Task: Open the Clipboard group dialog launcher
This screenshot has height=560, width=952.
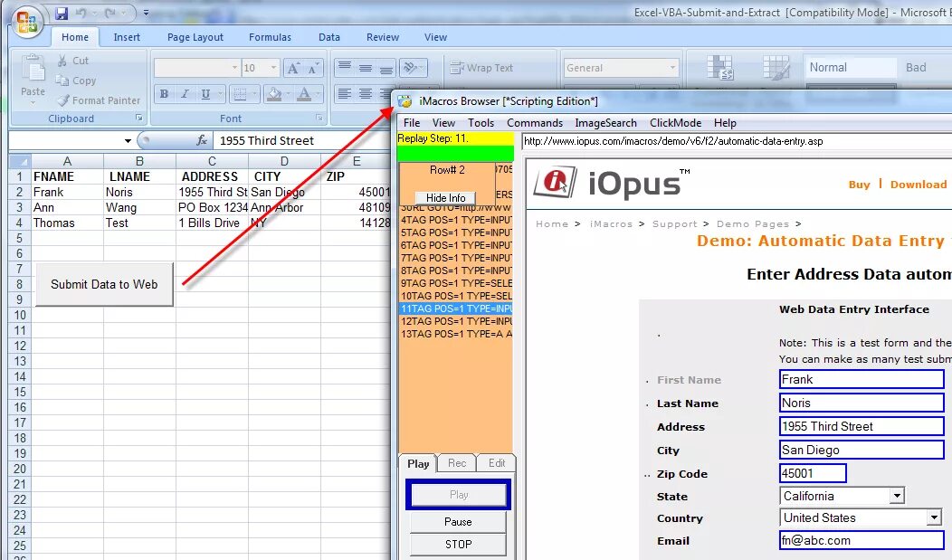Action: point(138,119)
